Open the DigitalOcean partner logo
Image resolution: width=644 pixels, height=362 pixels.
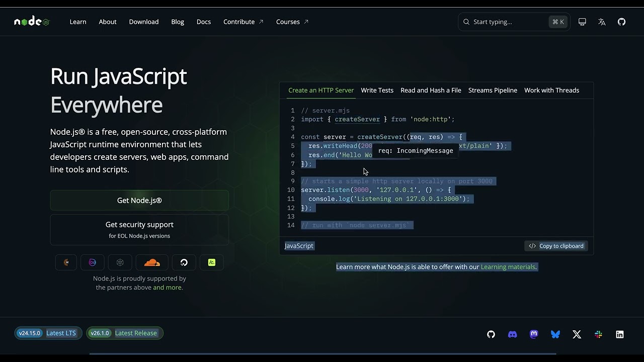[184, 262]
